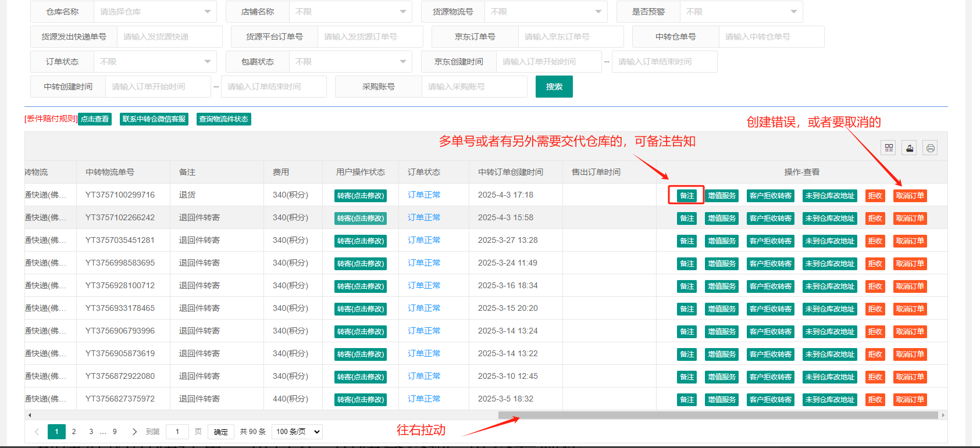The height and width of the screenshot is (448, 980).
Task: Click the 采购账号 input field
Action: click(x=475, y=87)
